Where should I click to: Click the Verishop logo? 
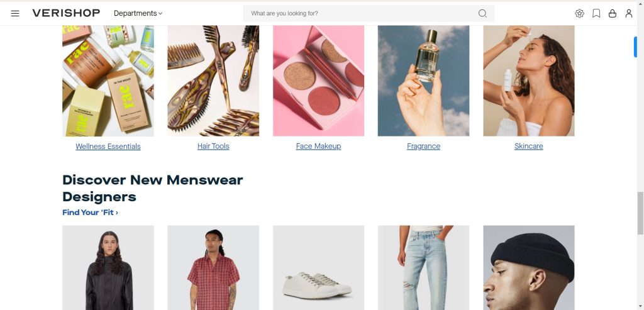click(66, 13)
